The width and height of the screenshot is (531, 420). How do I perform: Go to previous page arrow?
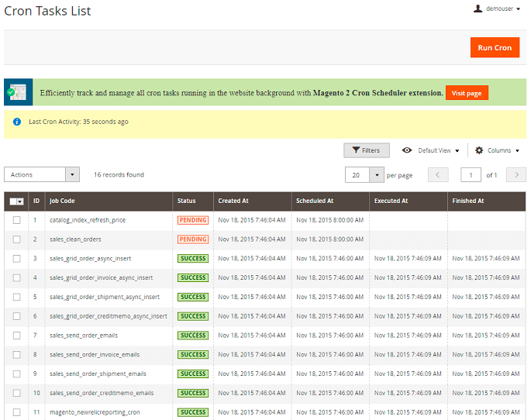(438, 175)
